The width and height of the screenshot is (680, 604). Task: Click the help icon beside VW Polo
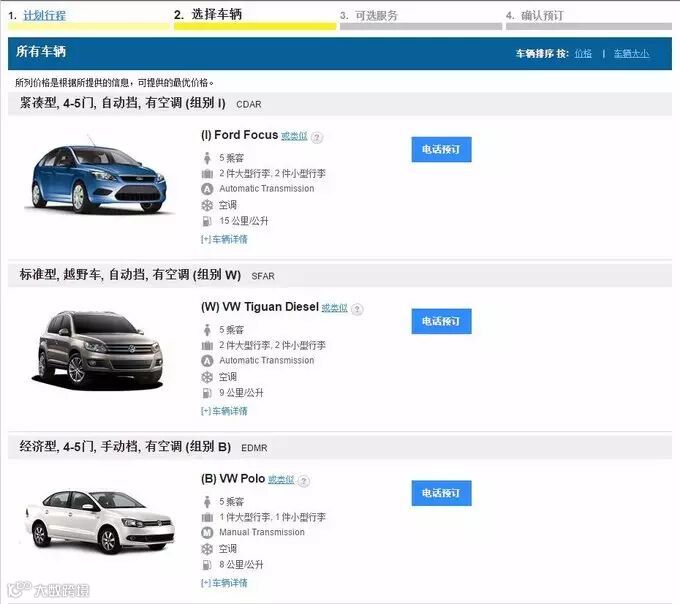point(304,481)
